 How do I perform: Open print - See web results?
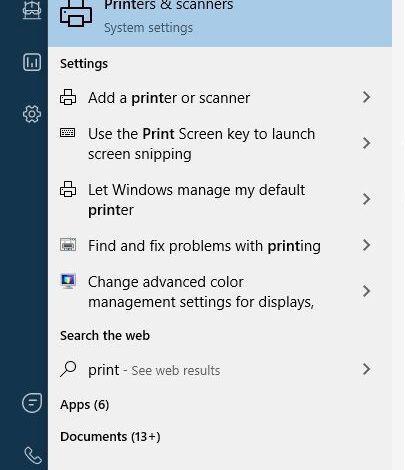(x=220, y=370)
